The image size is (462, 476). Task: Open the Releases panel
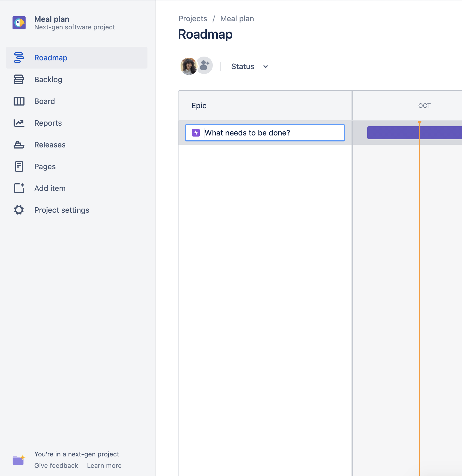(50, 145)
